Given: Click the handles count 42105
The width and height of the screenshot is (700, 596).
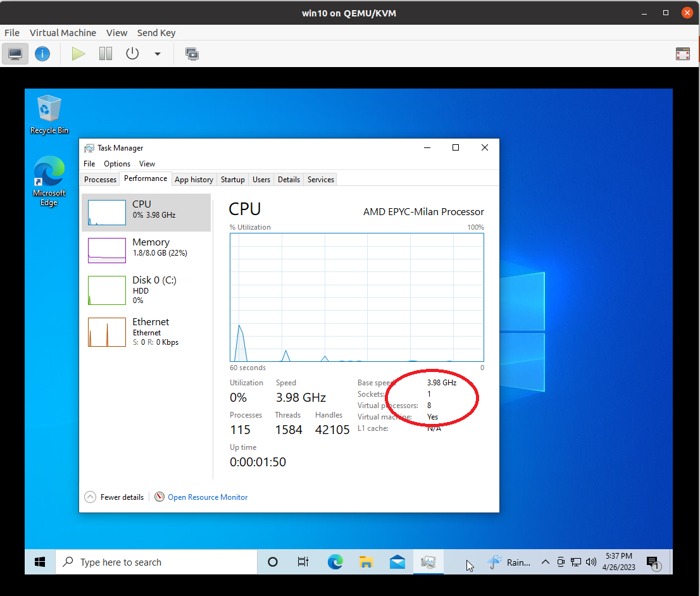Looking at the screenshot, I should click(x=332, y=430).
